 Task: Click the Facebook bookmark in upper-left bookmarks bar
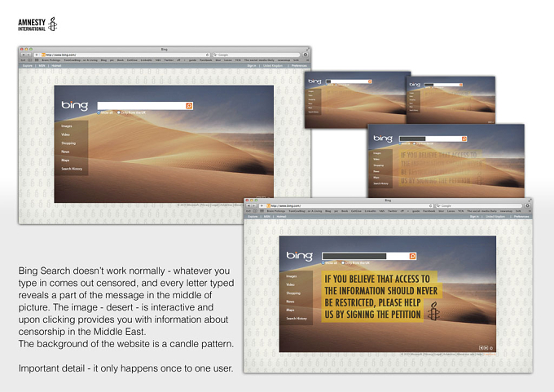pos(205,60)
